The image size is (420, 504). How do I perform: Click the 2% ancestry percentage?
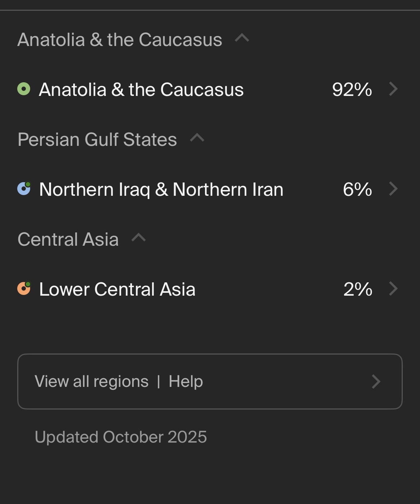tap(358, 289)
